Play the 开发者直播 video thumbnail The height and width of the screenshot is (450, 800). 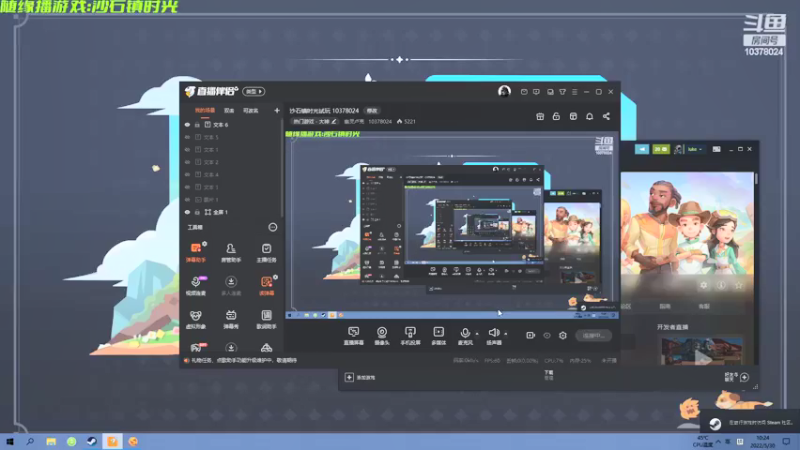pyautogui.click(x=702, y=351)
